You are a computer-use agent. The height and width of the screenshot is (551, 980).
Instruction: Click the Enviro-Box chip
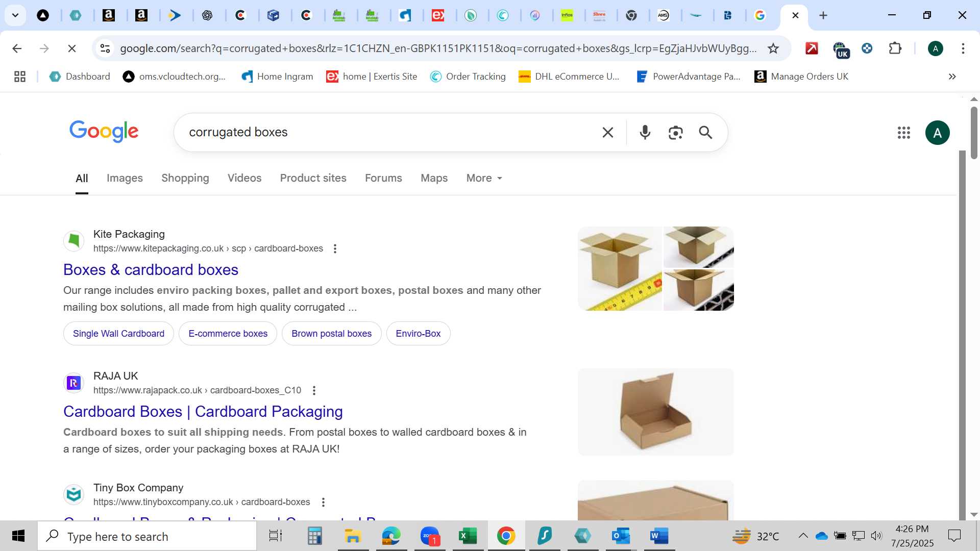point(418,334)
